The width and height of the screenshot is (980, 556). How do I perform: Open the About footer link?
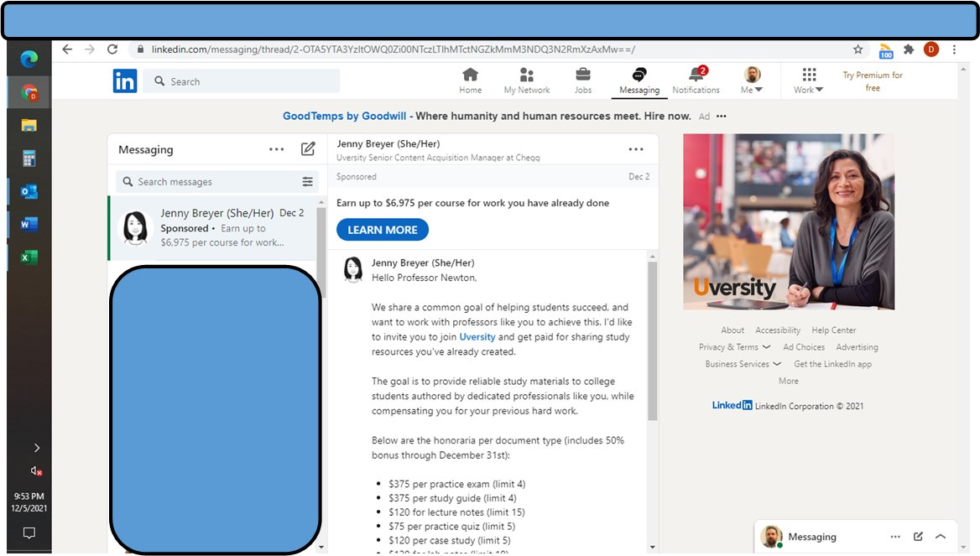coord(732,330)
